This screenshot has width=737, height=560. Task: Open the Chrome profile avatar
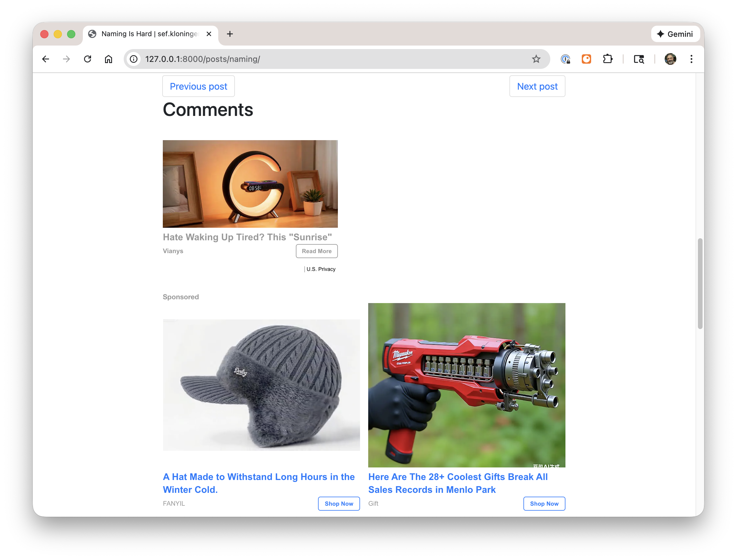pyautogui.click(x=670, y=59)
